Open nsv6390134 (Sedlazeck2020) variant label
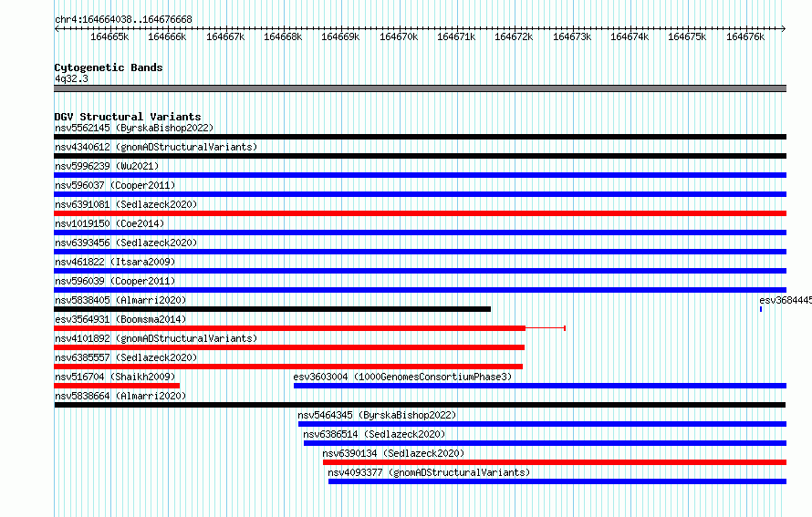Screen dimensions: 812x517 (393, 453)
